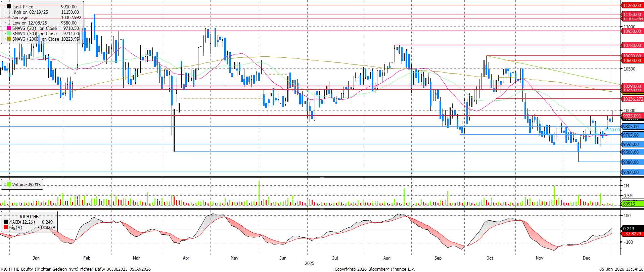Click the Low on 12/08/25 marker icon
Viewport: 644px width, 272px height.
click(9, 23)
